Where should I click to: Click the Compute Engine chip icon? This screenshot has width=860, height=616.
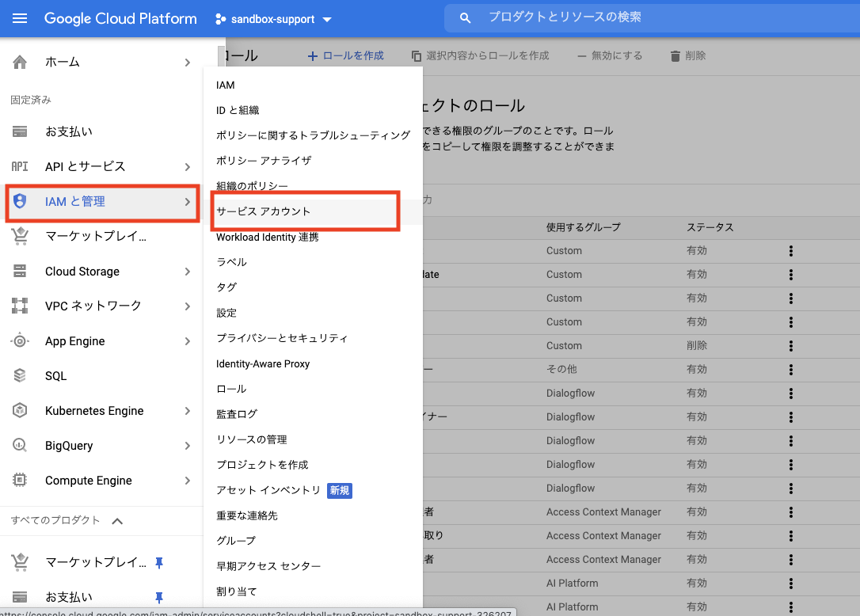20,480
